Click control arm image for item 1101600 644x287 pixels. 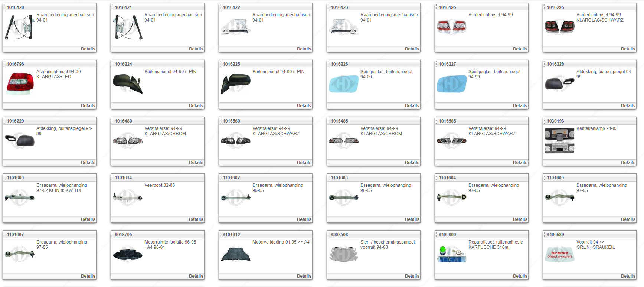[x=19, y=197]
